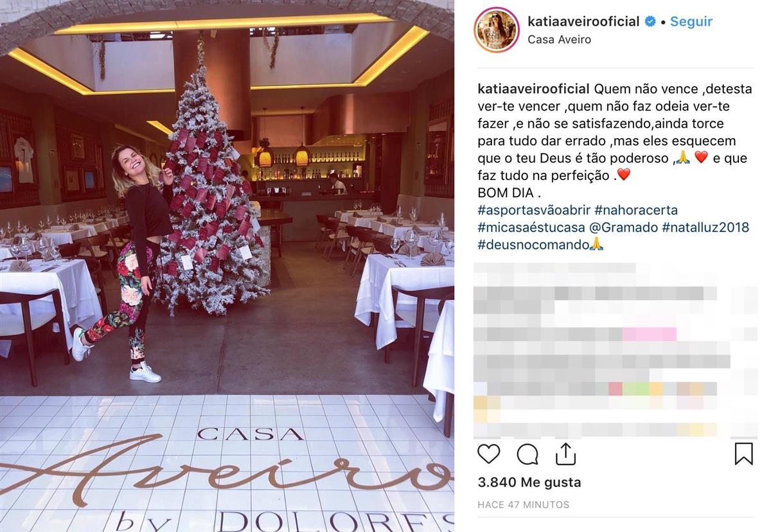
Task: Open the Casa Aveiro location link
Action: click(x=559, y=39)
